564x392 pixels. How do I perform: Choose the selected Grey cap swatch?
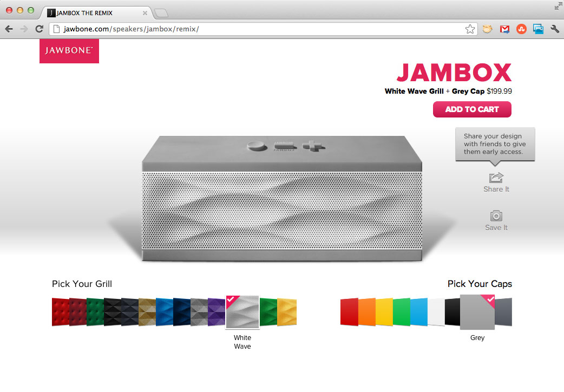point(477,312)
